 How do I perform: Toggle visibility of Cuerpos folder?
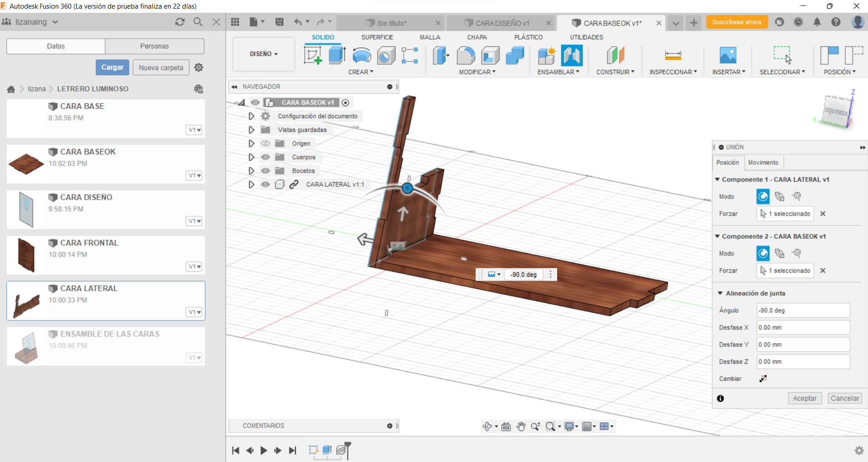pos(265,157)
